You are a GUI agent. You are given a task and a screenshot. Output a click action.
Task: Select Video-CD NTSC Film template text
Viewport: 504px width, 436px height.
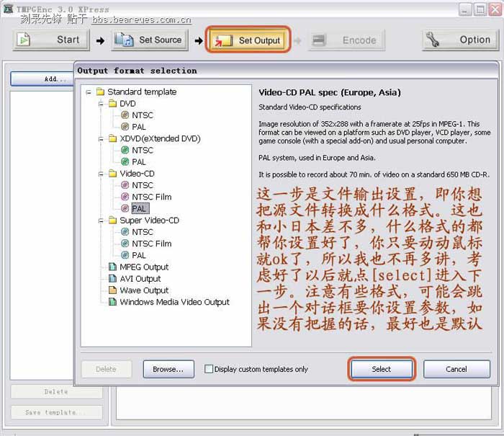[152, 197]
